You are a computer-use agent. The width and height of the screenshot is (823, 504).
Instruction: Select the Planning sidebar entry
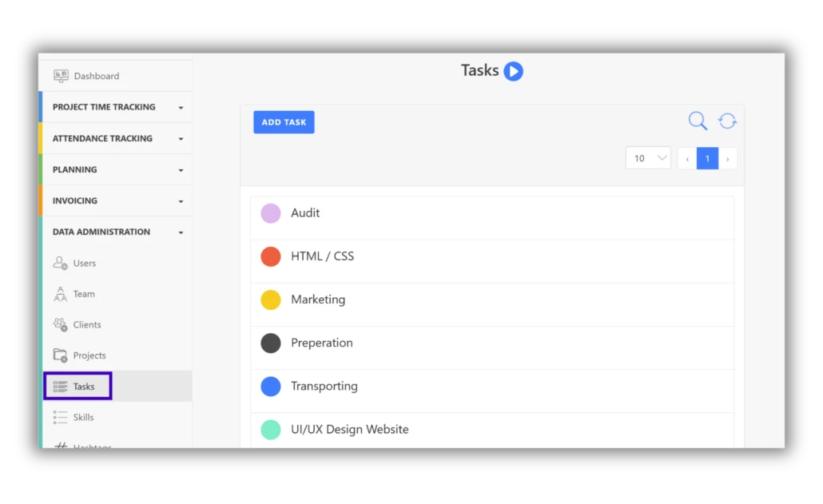pyautogui.click(x=116, y=169)
